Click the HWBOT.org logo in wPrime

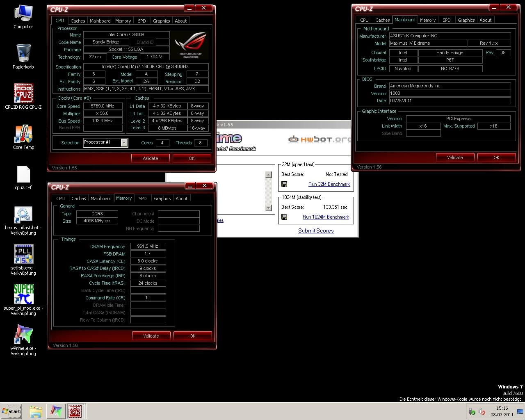[319, 139]
